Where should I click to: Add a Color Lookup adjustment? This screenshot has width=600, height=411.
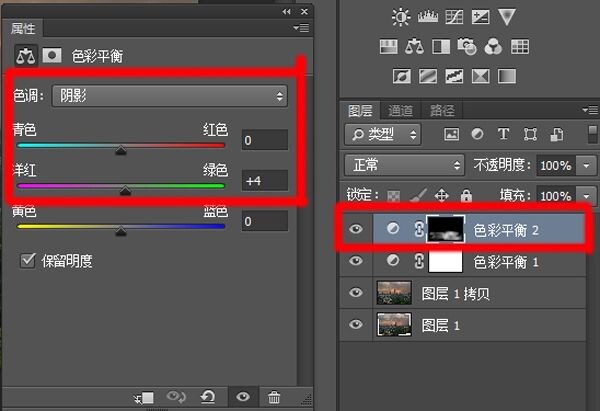click(520, 47)
